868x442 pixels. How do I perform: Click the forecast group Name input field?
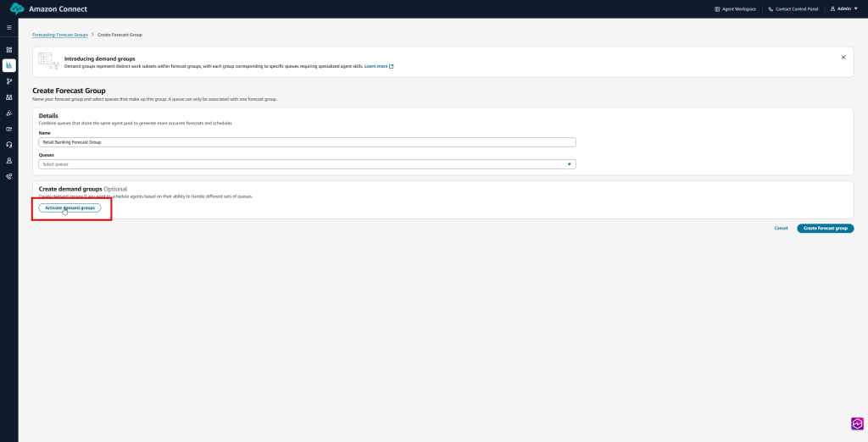tap(307, 142)
